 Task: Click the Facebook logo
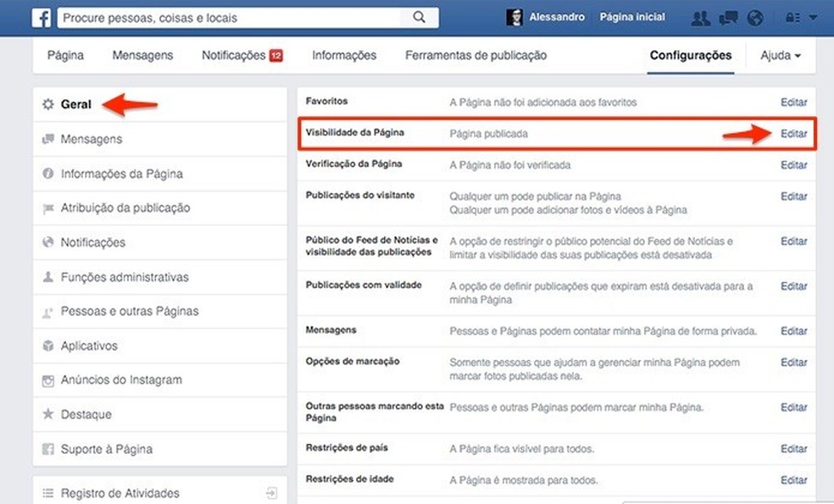pyautogui.click(x=42, y=17)
